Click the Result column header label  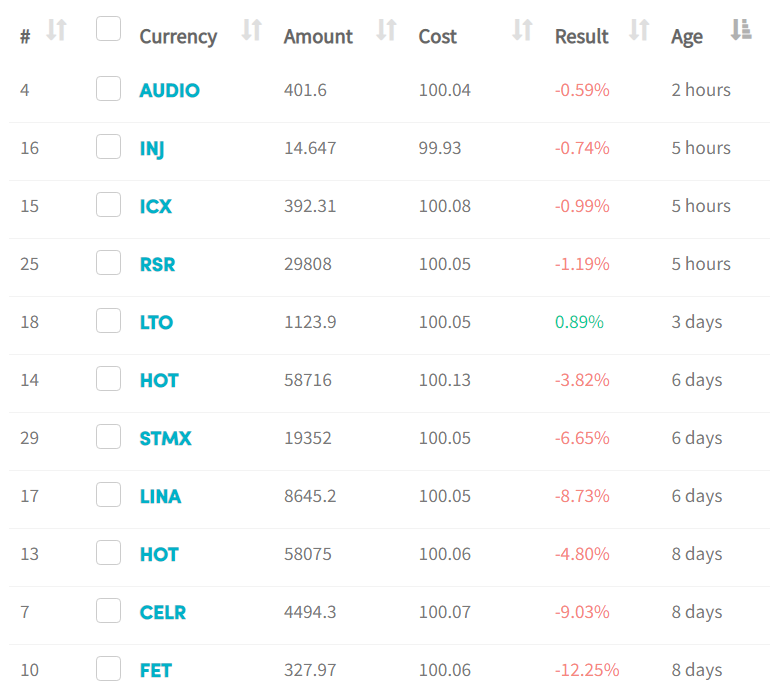(x=581, y=36)
